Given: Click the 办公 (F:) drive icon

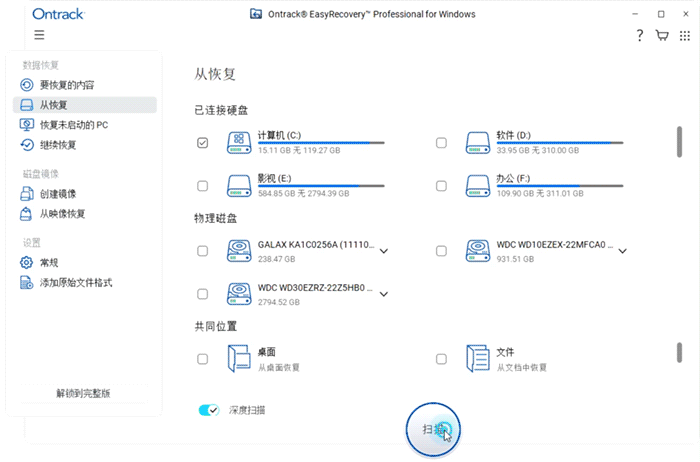Looking at the screenshot, I should pyautogui.click(x=478, y=186).
